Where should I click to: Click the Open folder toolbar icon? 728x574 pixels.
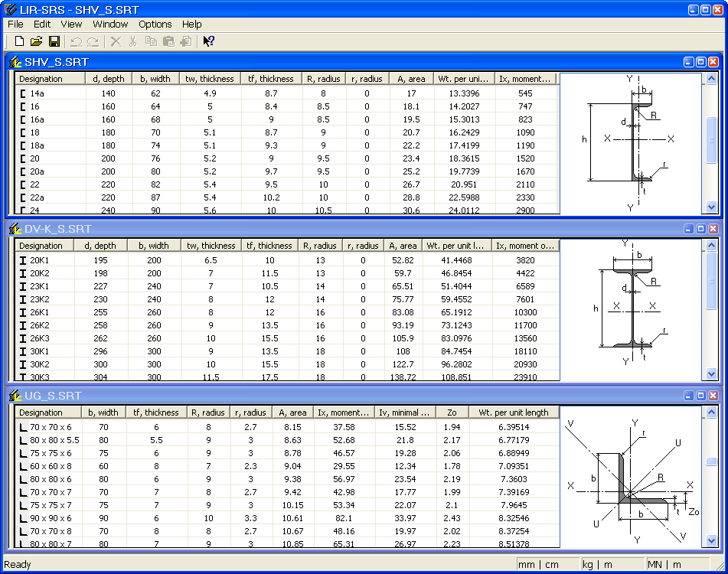point(36,41)
